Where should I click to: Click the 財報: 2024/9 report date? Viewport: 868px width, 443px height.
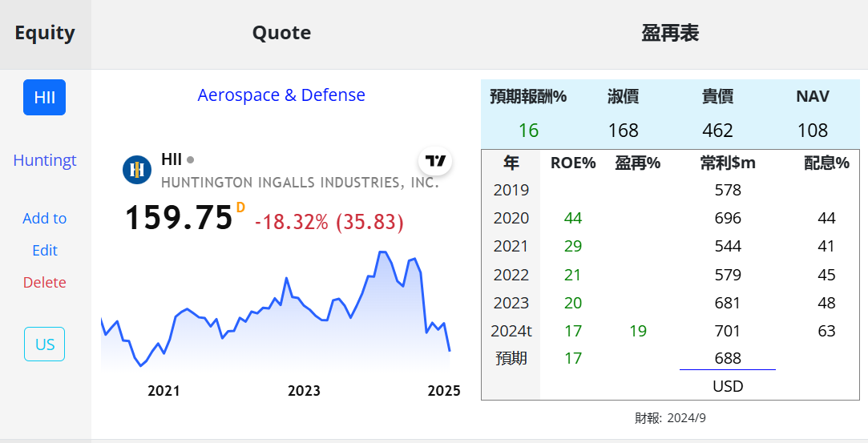(670, 418)
